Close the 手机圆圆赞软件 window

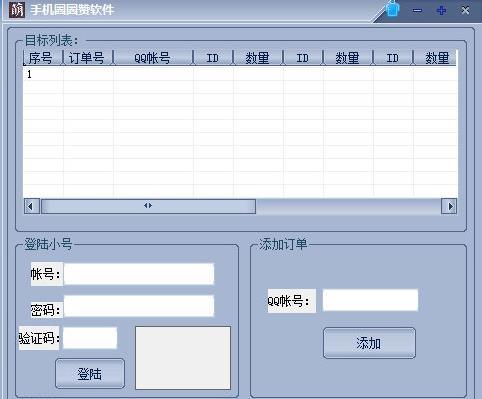click(465, 10)
